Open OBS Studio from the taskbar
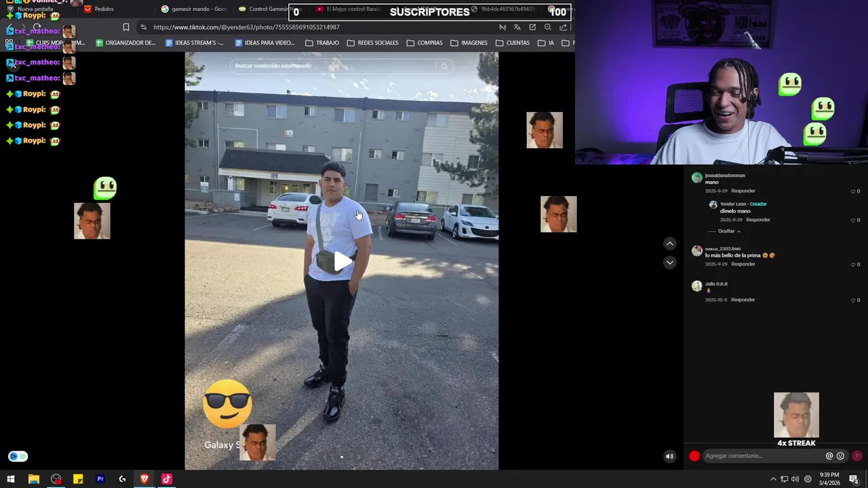The width and height of the screenshot is (868, 488). (56, 479)
